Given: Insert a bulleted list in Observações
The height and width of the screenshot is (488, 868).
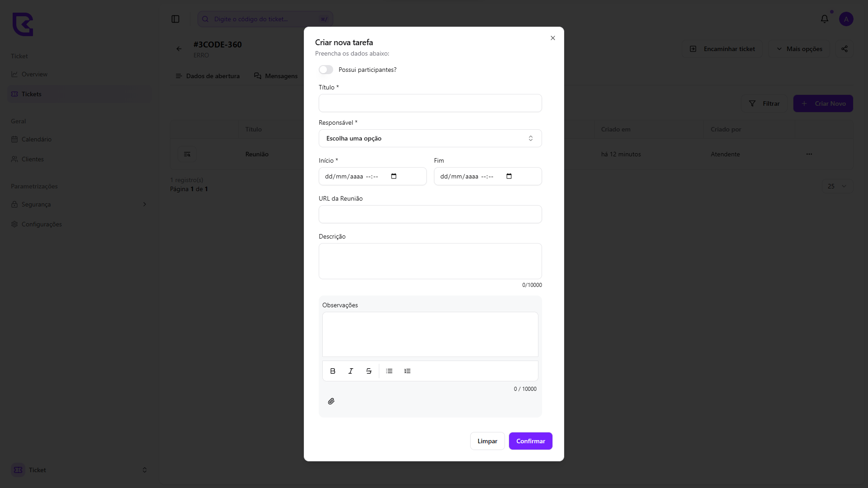Looking at the screenshot, I should point(389,371).
